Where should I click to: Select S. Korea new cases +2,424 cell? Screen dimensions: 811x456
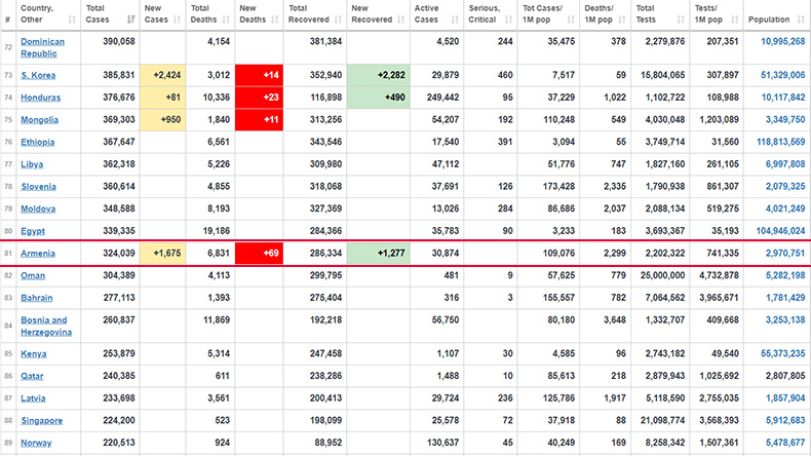tap(162, 75)
